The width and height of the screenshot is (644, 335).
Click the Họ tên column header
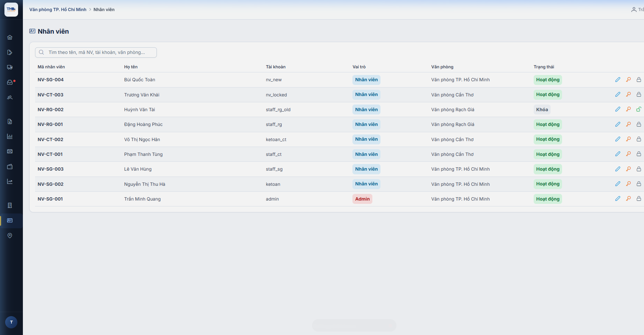coord(131,67)
